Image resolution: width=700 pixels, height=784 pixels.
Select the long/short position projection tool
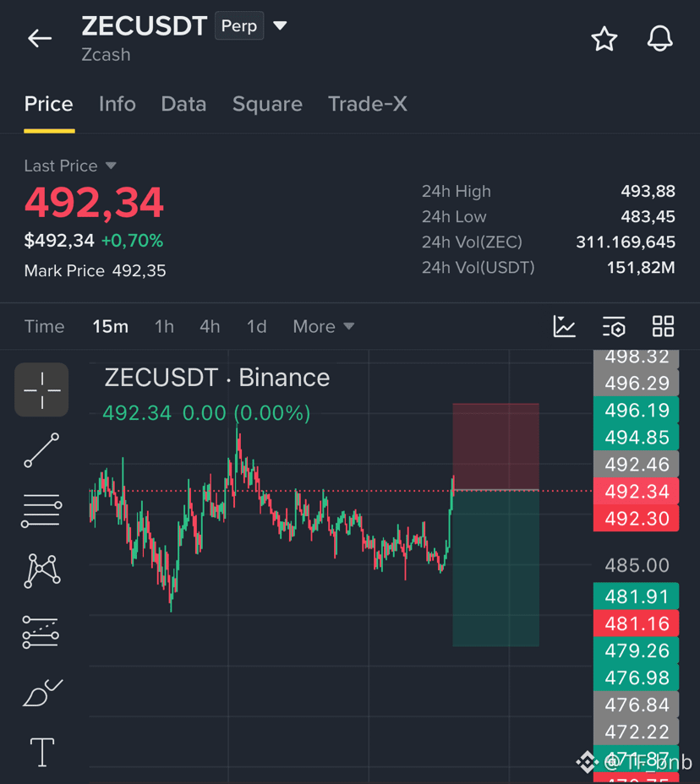(41, 632)
